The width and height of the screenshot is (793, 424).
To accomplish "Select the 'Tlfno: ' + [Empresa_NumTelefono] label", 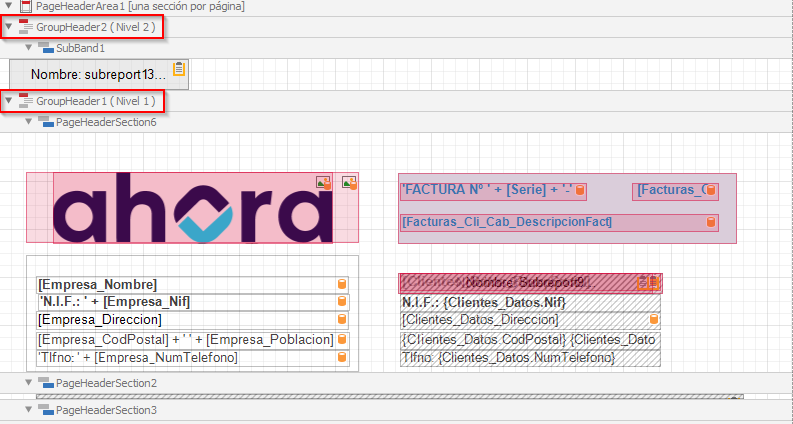I will click(x=192, y=358).
